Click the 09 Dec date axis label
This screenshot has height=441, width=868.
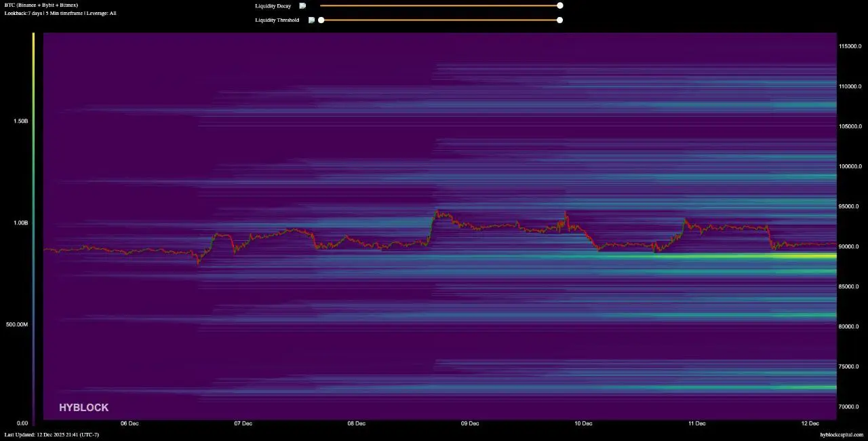tap(470, 423)
